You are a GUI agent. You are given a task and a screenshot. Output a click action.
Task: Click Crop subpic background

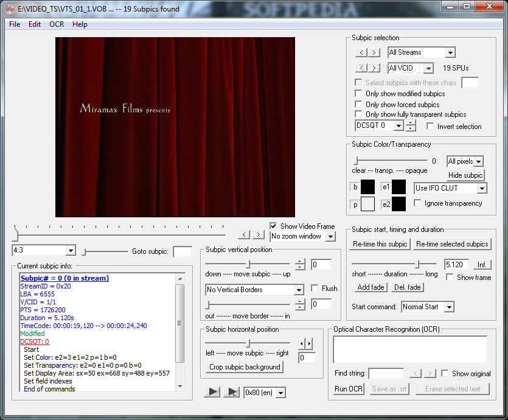(245, 367)
